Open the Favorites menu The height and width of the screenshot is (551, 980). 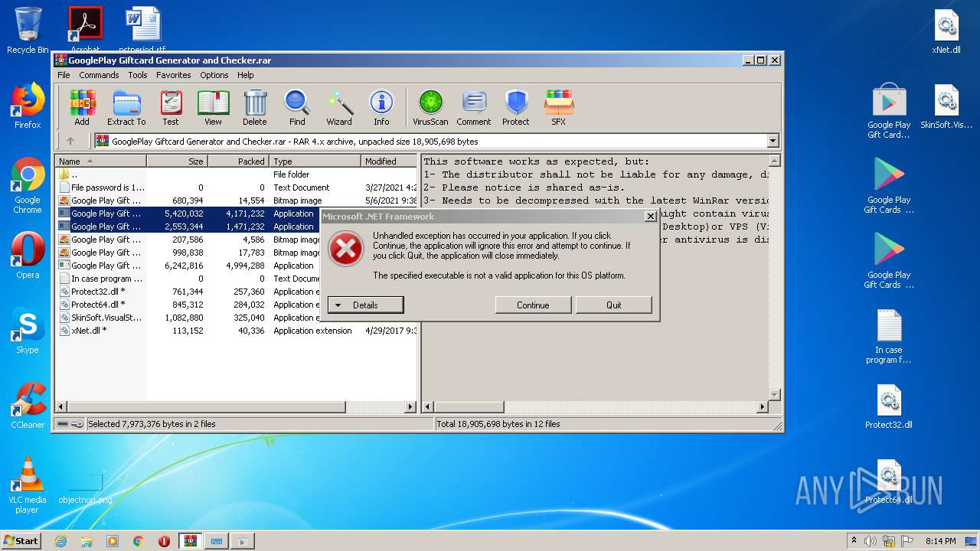pyautogui.click(x=174, y=75)
